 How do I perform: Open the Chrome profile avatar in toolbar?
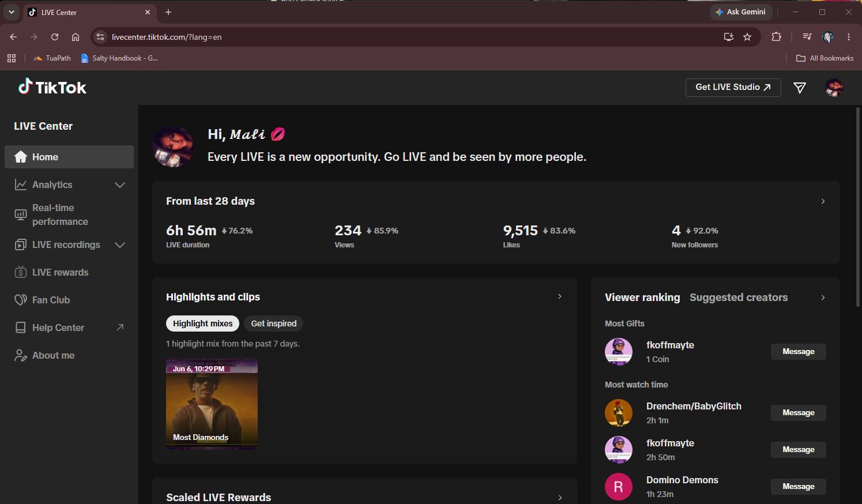point(828,37)
